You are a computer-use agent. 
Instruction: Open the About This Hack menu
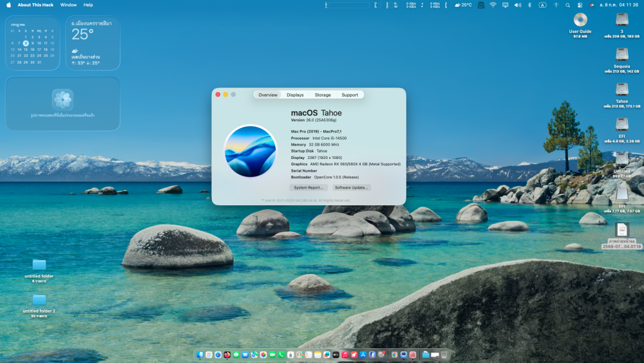coord(35,5)
